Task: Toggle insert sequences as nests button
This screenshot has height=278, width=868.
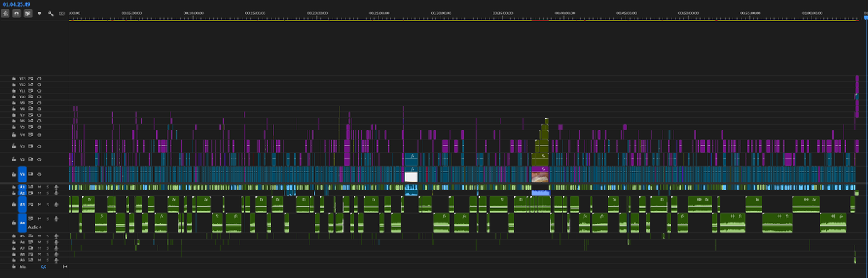Action: [x=5, y=13]
